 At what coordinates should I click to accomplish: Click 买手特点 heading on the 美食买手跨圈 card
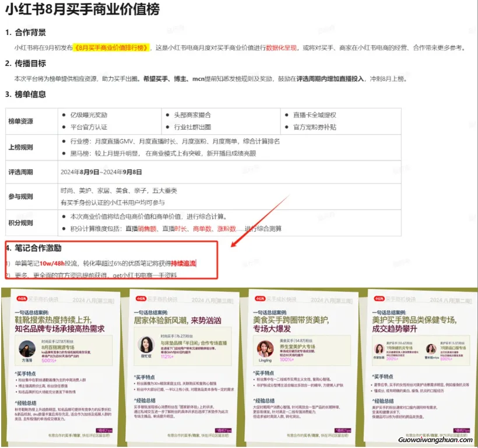click(263, 373)
